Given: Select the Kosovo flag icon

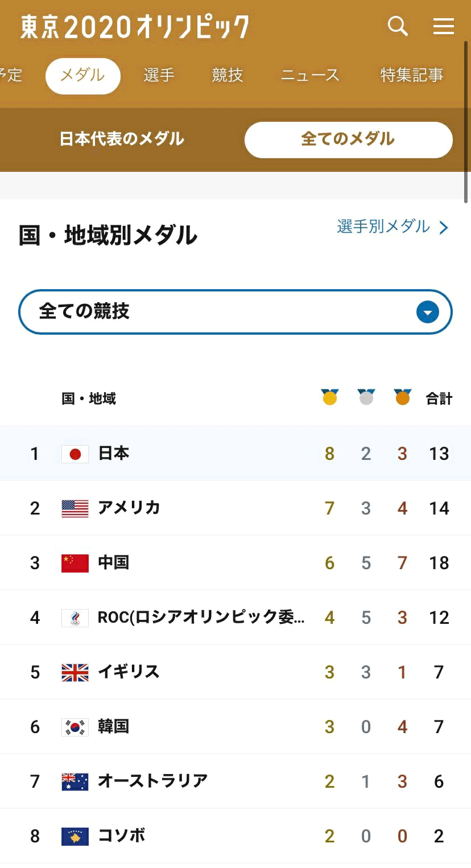Looking at the screenshot, I should point(75,836).
